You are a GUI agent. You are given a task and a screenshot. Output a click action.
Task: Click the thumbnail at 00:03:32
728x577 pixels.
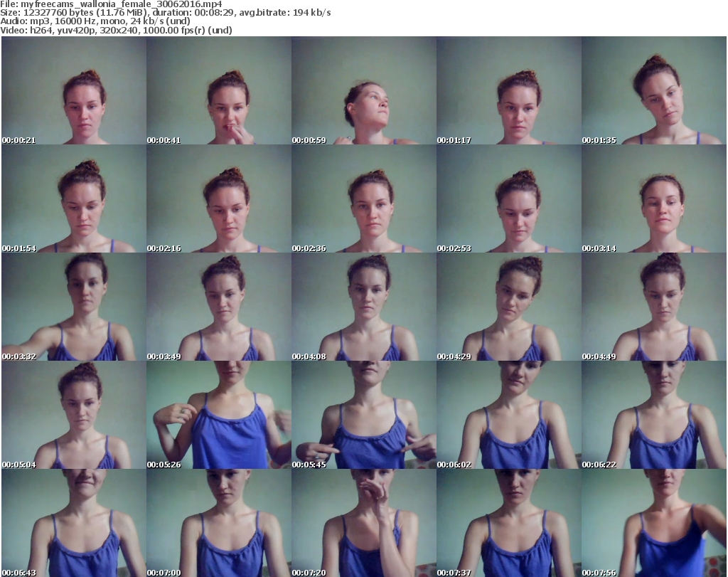[73, 307]
